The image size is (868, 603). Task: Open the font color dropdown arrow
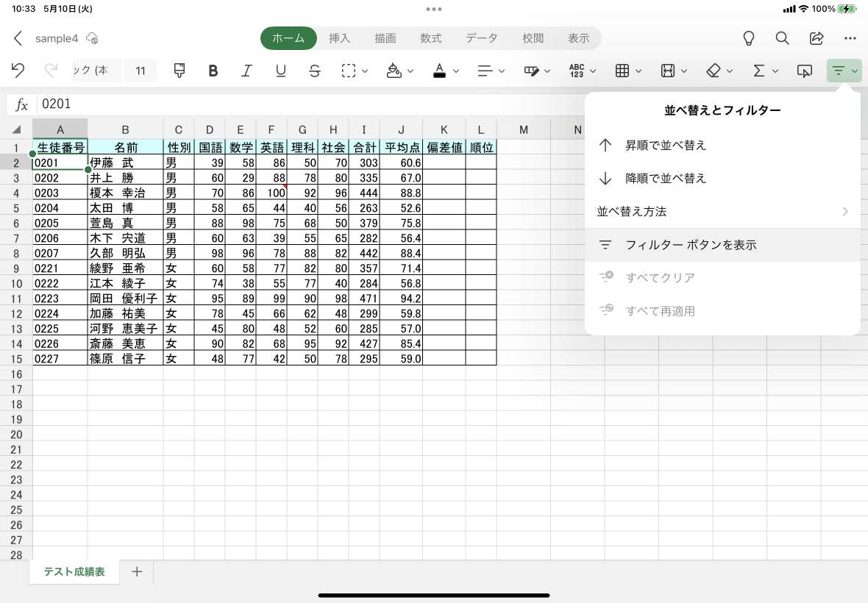click(456, 71)
